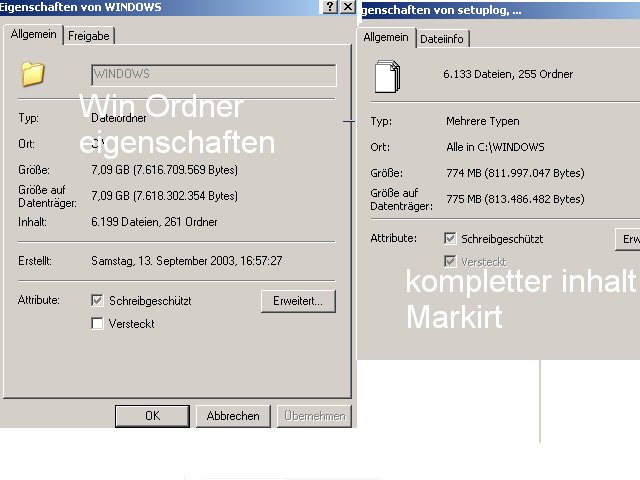Click the creation date Samstag, 13. September 2003
This screenshot has height=480, width=640.
pos(187,261)
